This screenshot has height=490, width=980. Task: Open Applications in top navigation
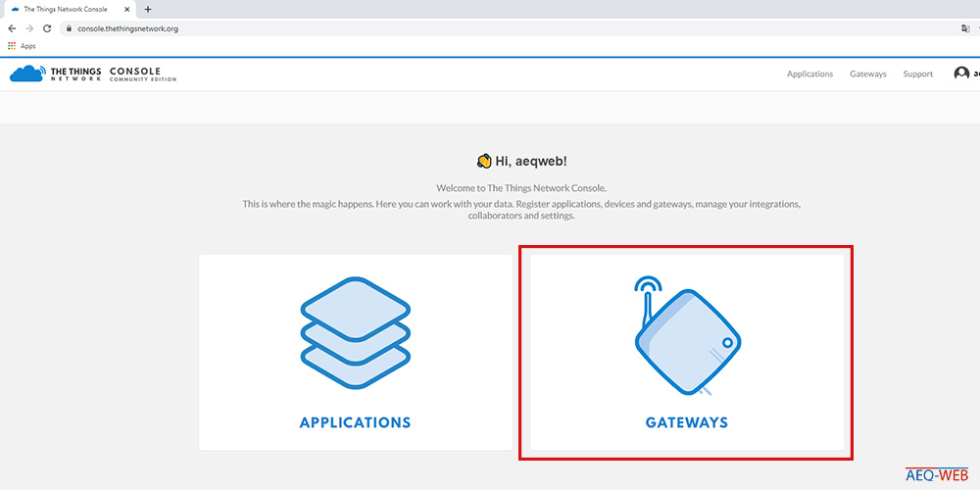point(809,73)
